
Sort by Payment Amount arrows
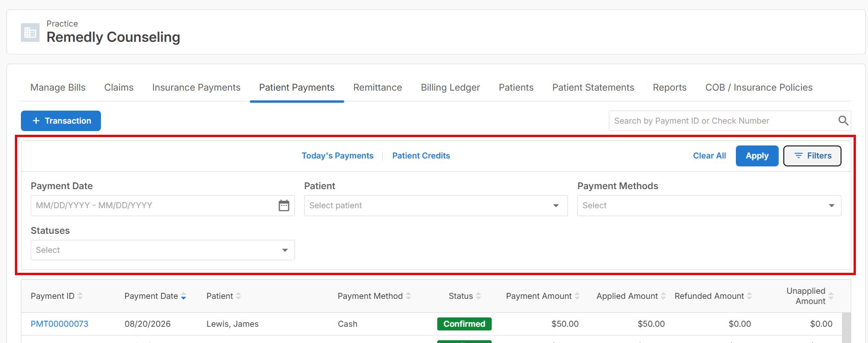click(x=577, y=296)
